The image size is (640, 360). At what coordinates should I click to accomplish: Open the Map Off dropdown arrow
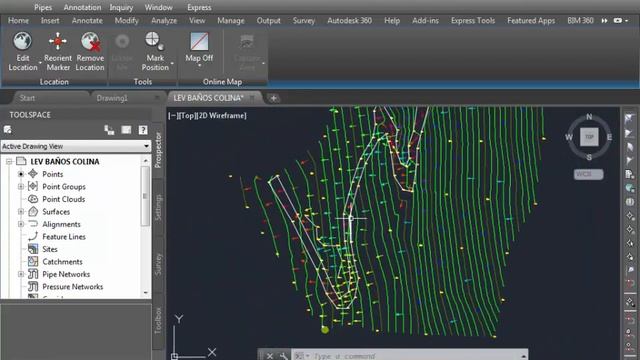(x=199, y=65)
